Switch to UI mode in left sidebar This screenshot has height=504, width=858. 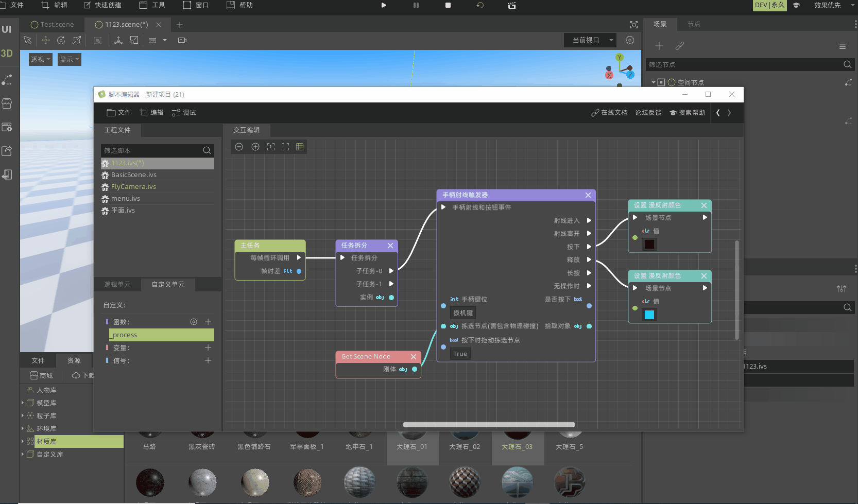click(x=7, y=29)
